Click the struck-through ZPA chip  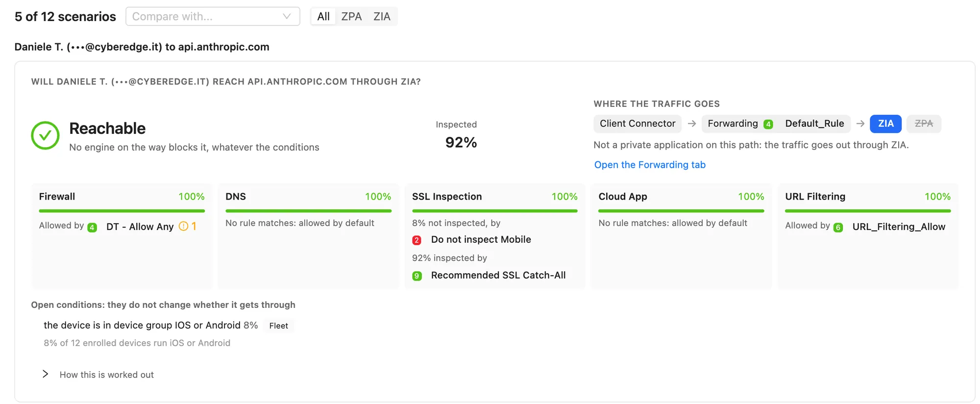coord(924,124)
